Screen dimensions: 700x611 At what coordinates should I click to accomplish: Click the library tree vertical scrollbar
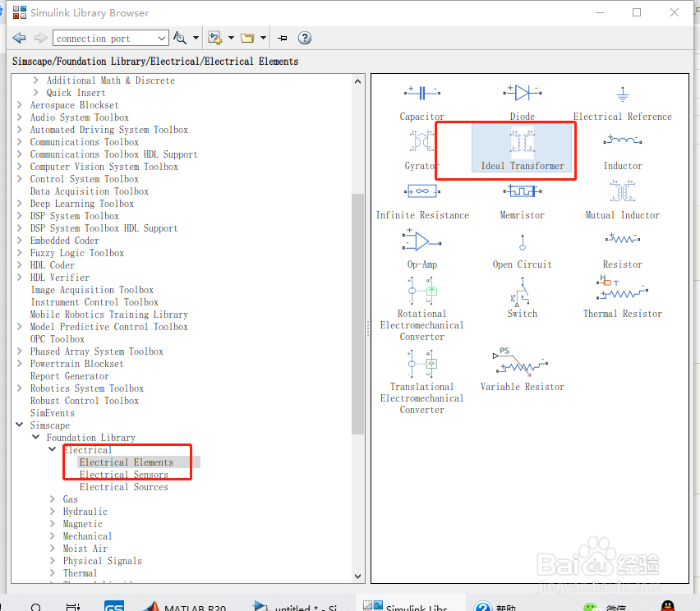(357, 314)
